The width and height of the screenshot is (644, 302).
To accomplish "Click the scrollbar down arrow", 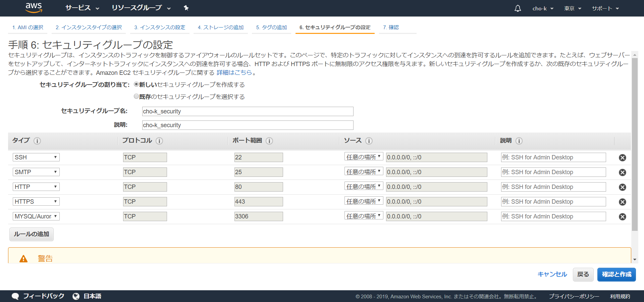I will (635, 260).
